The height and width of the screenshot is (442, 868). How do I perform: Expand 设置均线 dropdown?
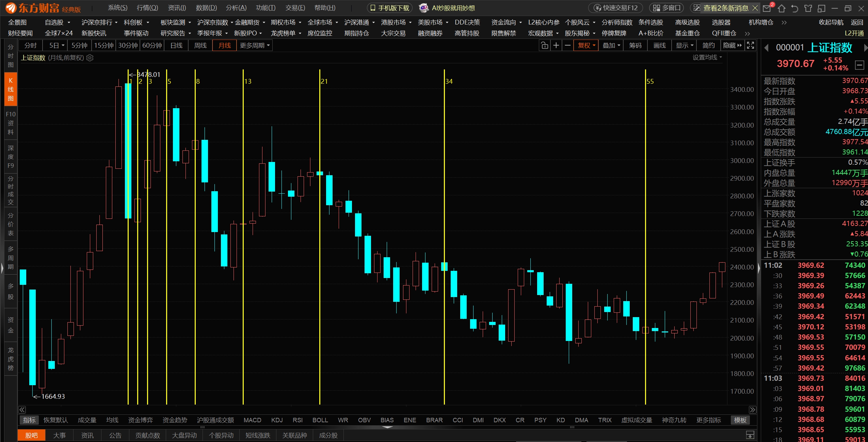coord(707,58)
